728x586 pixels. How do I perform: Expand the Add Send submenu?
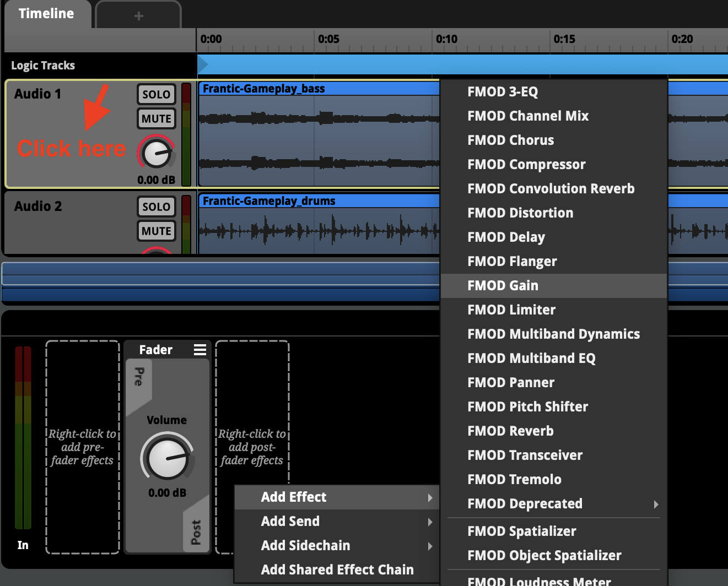(336, 521)
